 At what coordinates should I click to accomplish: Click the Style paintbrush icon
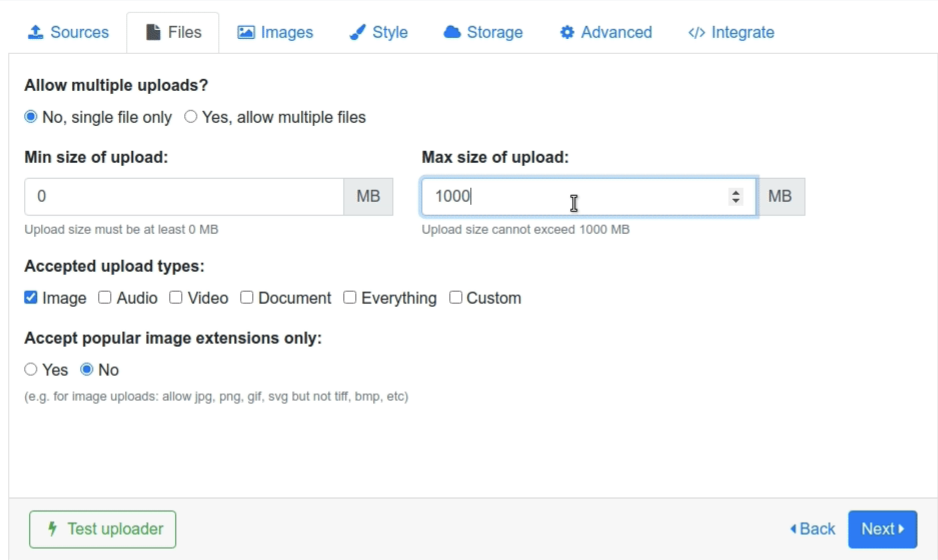click(x=358, y=32)
